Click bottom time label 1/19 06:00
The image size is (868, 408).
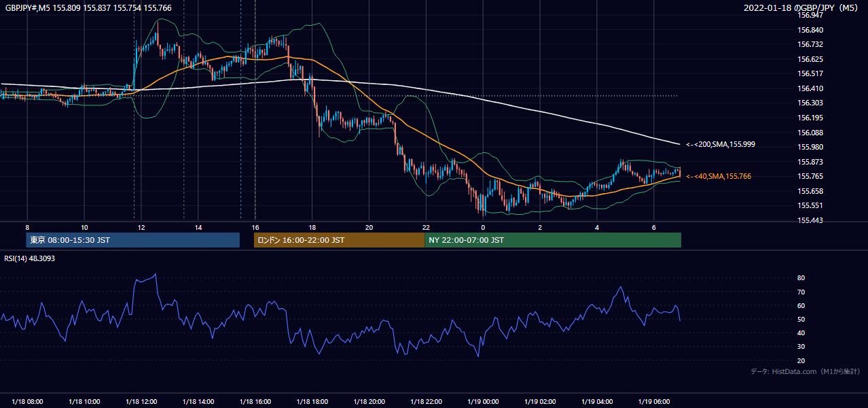tap(654, 401)
